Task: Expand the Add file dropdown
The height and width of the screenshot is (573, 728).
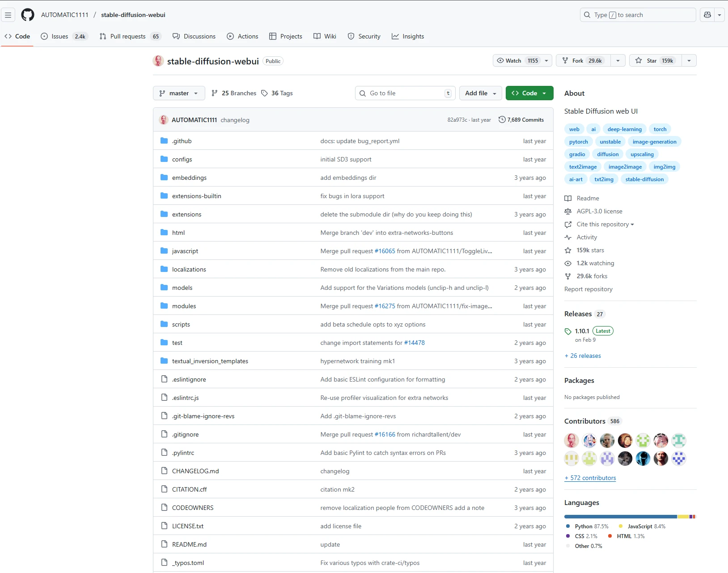Action: pos(480,93)
